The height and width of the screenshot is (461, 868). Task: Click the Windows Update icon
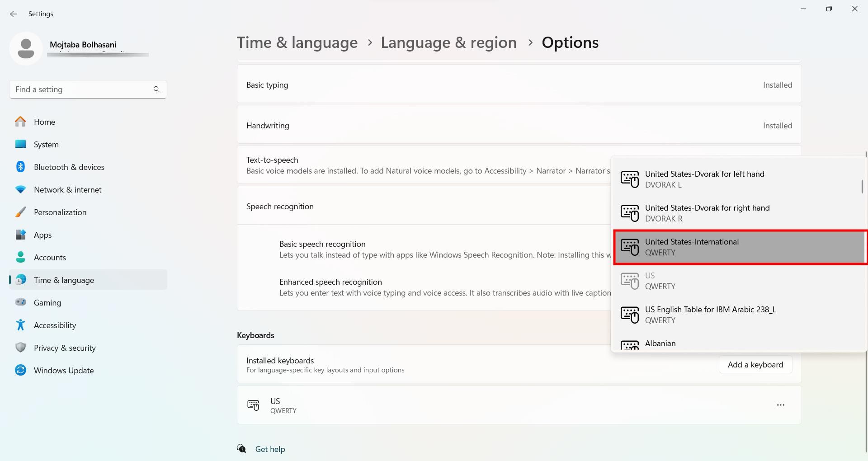pyautogui.click(x=20, y=371)
